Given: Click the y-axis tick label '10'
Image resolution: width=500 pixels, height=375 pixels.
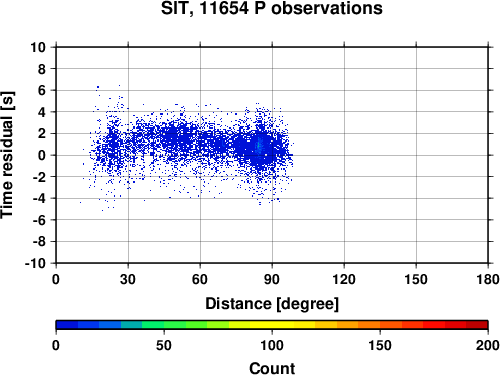Looking at the screenshot, I should pyautogui.click(x=38, y=47).
